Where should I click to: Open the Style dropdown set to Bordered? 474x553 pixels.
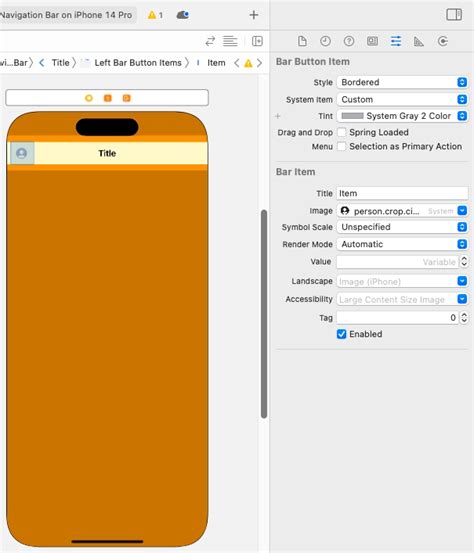pos(402,82)
